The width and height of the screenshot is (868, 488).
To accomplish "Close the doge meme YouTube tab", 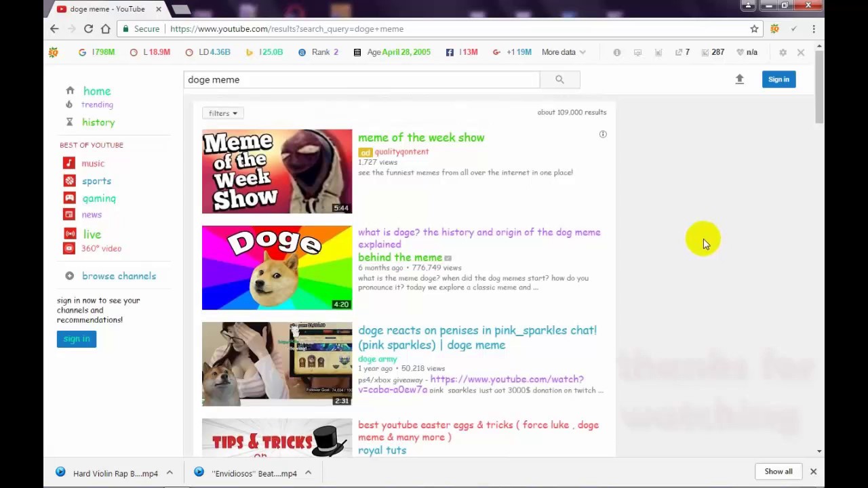I will pos(159,9).
